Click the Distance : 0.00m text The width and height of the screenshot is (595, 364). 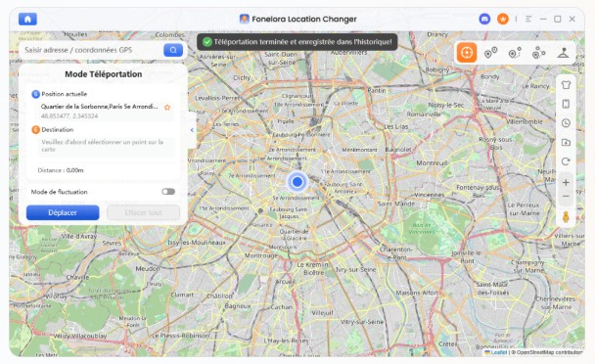tap(61, 170)
